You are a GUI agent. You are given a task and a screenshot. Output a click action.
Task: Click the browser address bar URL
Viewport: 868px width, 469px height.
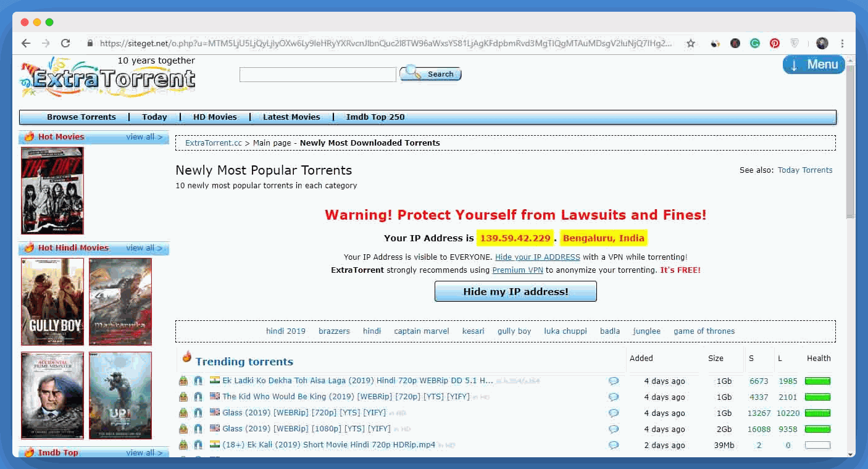click(x=386, y=43)
